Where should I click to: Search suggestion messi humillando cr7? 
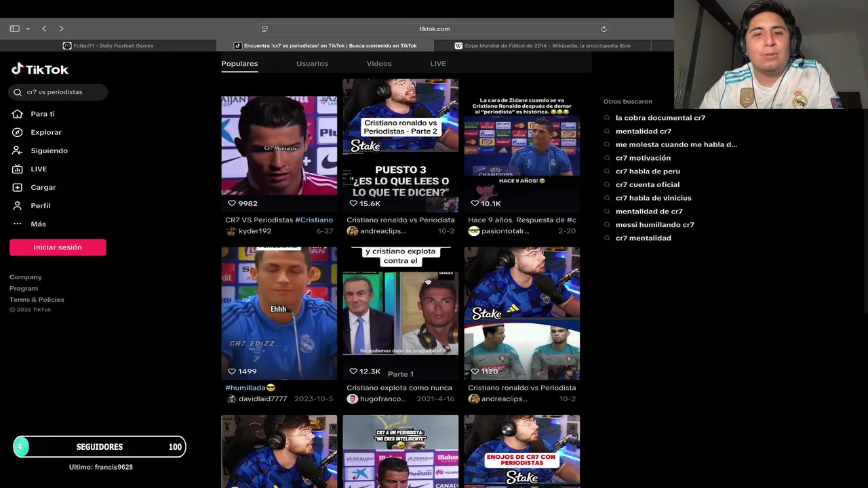[654, 224]
